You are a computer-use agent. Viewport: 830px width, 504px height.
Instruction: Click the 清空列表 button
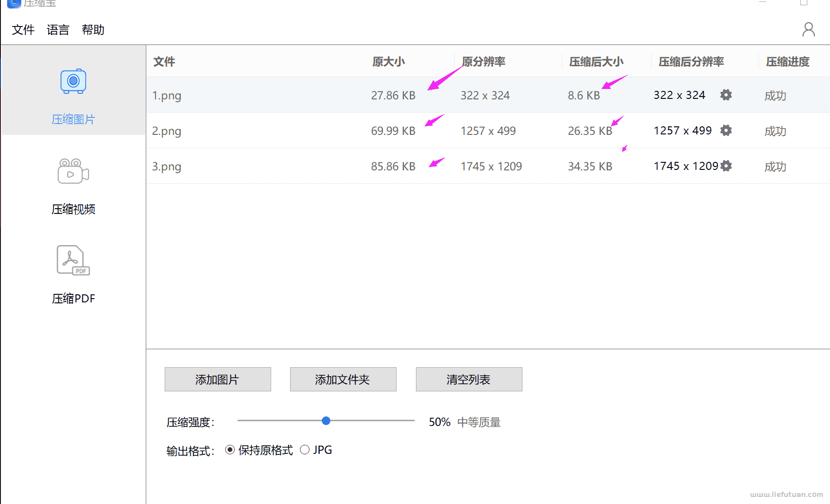[469, 380]
